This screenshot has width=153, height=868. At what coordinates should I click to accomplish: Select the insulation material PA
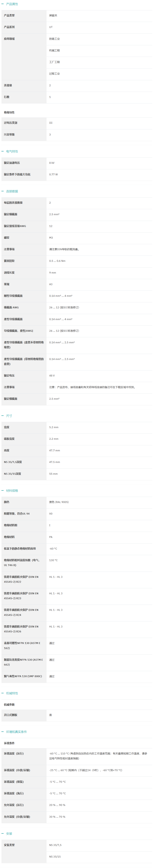(51, 537)
